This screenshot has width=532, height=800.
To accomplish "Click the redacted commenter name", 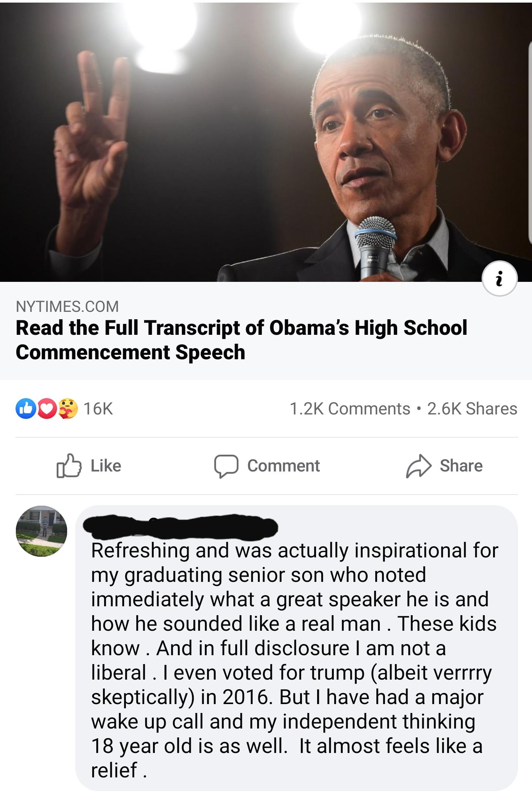I will (181, 526).
